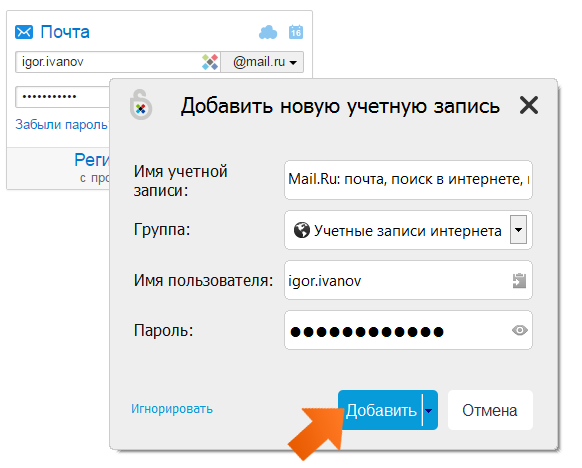Viewport: 582px width, 468px height.
Task: Click the padlock logo in dialog header
Action: (x=141, y=105)
